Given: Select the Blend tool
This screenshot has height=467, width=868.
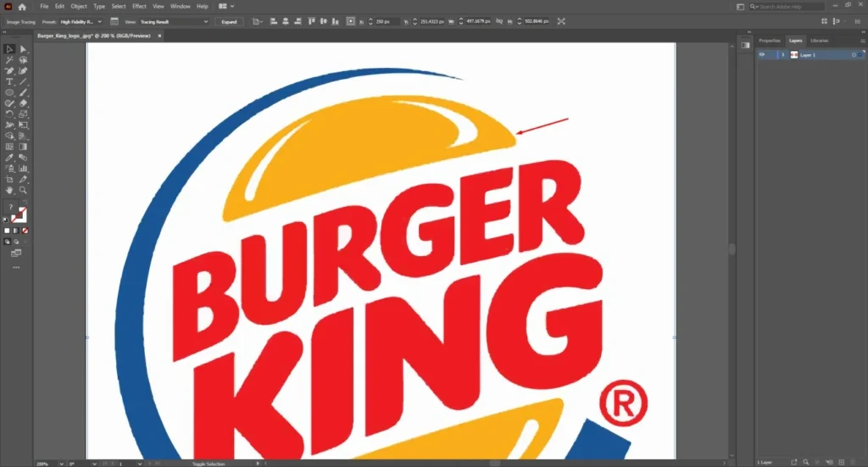Looking at the screenshot, I should 23,158.
